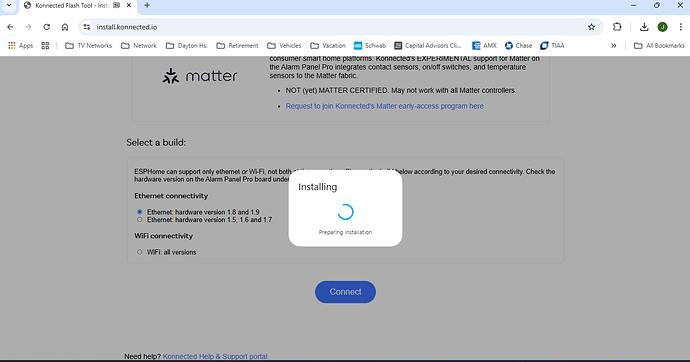690x362 pixels.
Task: Click the 'Preparing installation' status text
Action: pyautogui.click(x=345, y=232)
